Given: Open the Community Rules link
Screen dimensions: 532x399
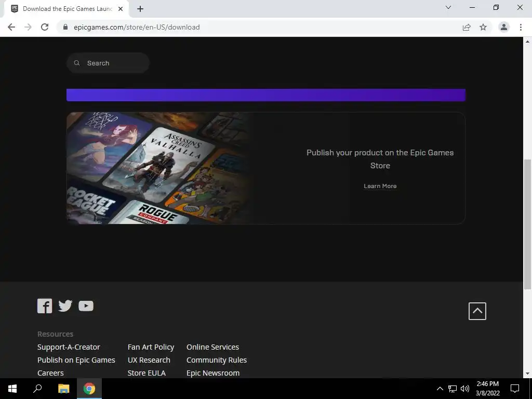Looking at the screenshot, I should coord(217,360).
